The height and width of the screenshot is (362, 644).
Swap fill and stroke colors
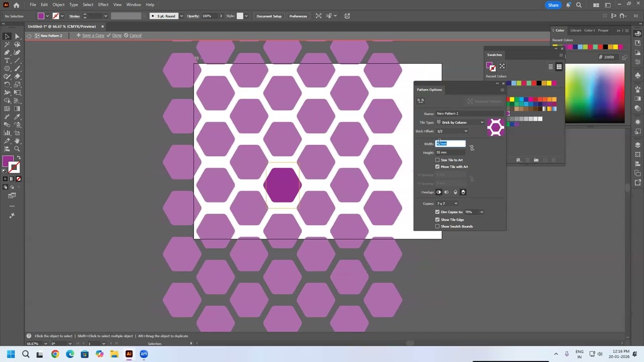point(19,157)
